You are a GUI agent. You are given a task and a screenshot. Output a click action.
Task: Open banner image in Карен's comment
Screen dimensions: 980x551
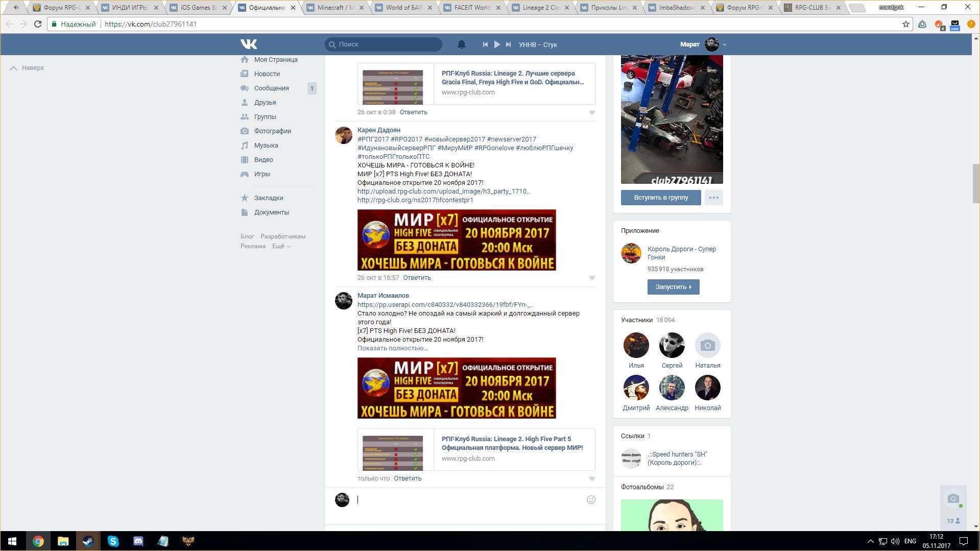[x=457, y=240]
